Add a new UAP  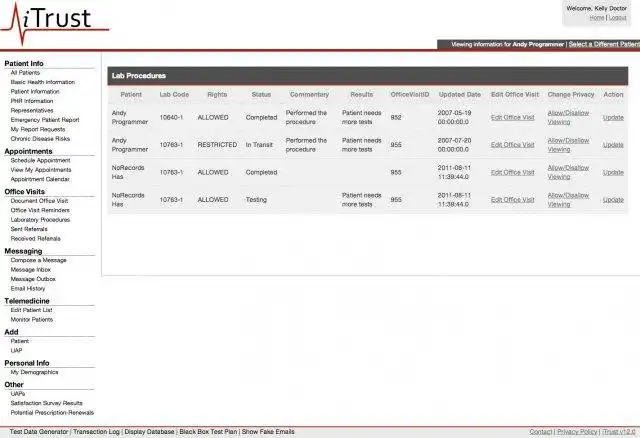tap(16, 350)
